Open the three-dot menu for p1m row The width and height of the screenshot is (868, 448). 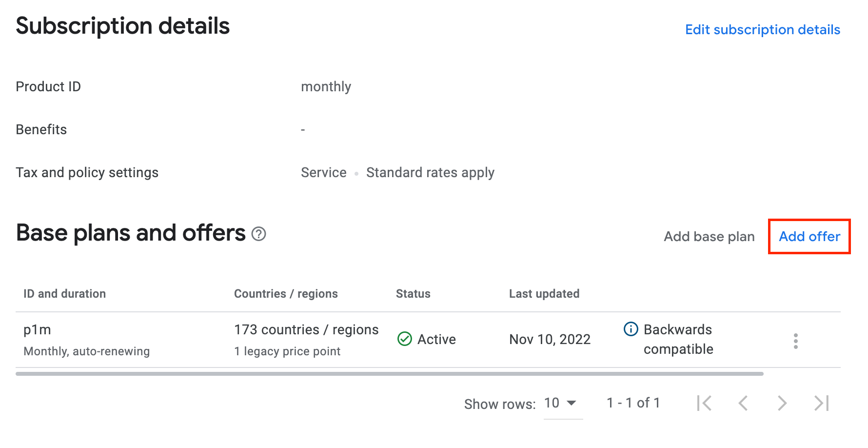pos(795,341)
